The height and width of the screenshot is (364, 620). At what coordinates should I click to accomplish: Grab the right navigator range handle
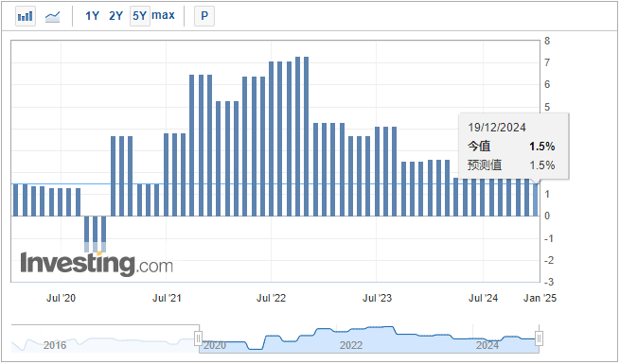point(539,338)
